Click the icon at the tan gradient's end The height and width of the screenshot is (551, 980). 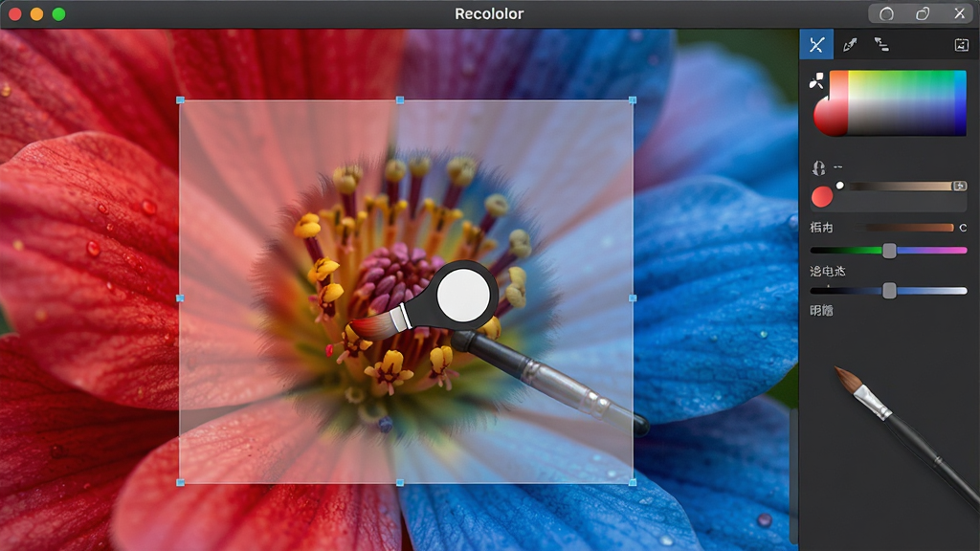tap(959, 186)
